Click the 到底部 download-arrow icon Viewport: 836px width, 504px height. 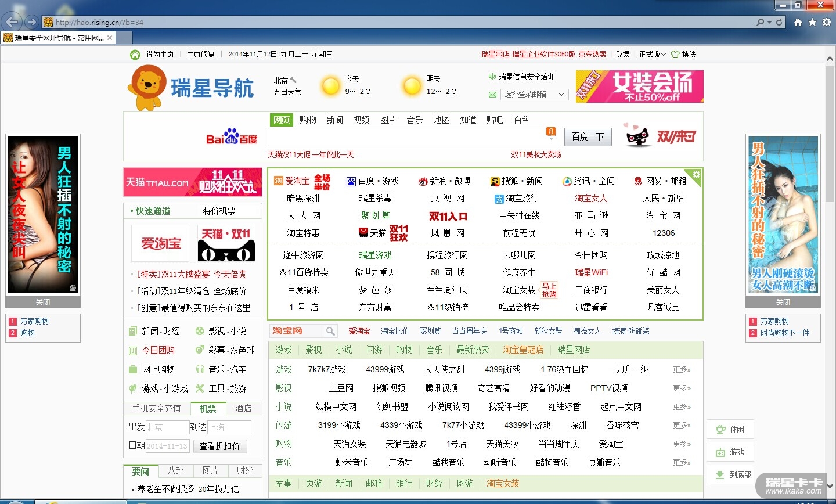click(720, 474)
